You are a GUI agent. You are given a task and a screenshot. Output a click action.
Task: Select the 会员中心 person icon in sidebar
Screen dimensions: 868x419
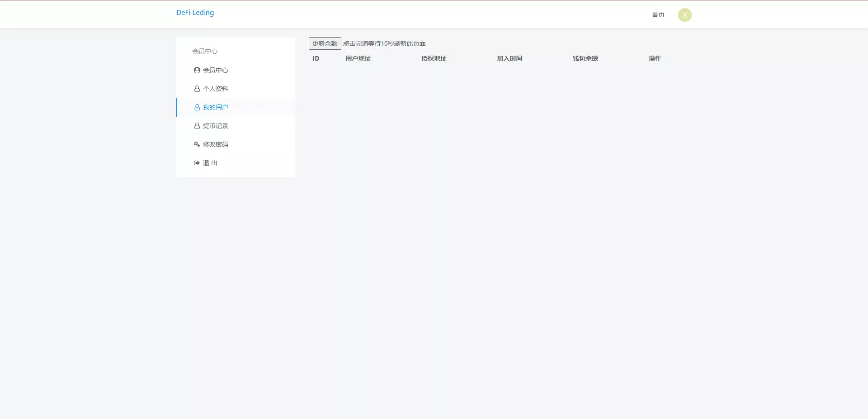pos(196,70)
